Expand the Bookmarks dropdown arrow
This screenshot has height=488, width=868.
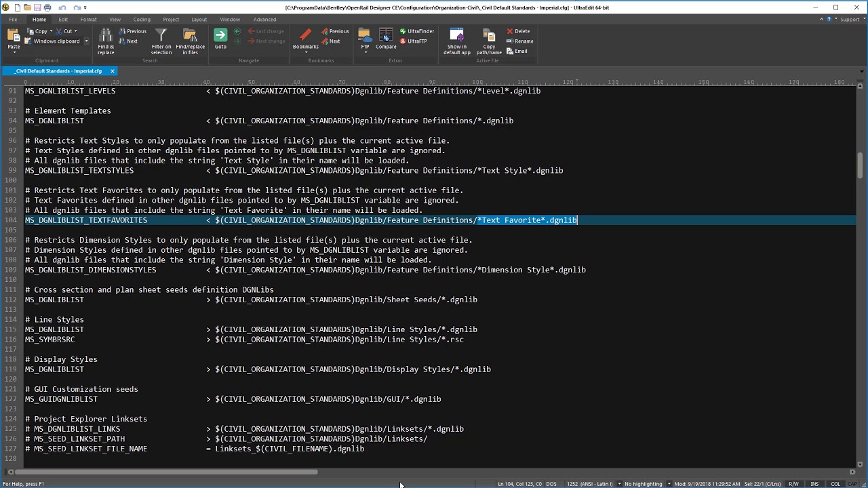[305, 52]
